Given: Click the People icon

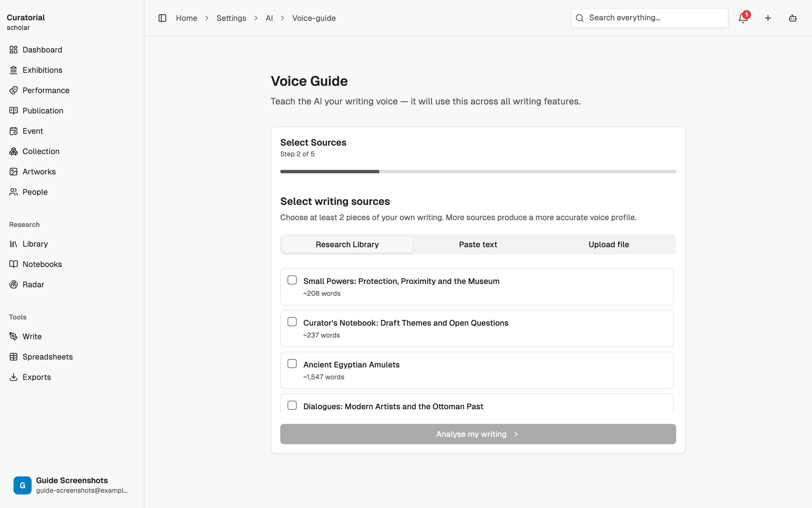Looking at the screenshot, I should (14, 192).
